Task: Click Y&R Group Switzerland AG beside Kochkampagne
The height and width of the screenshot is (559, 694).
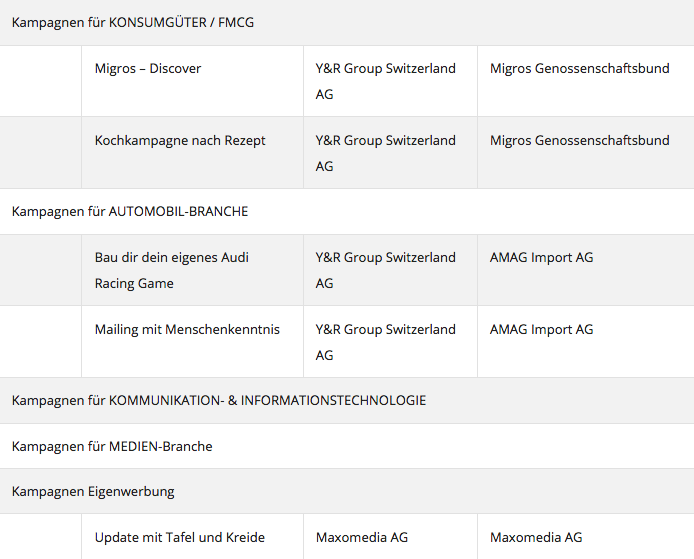Action: tap(386, 153)
